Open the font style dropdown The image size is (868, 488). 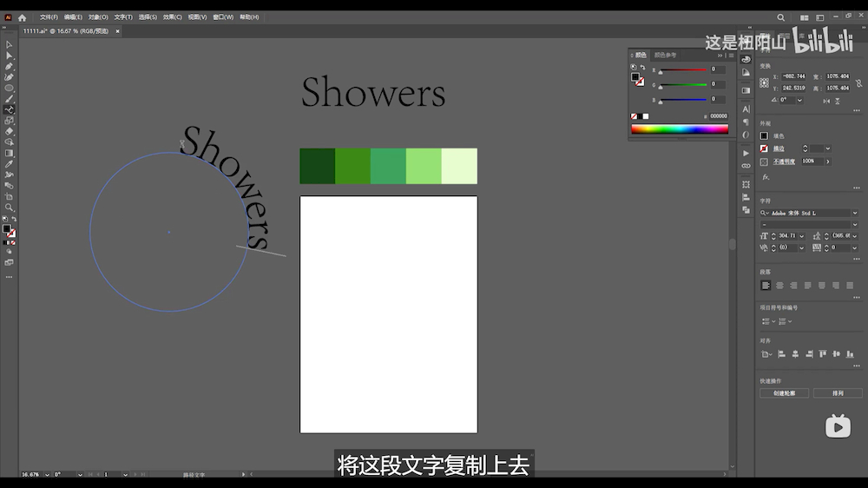pos(855,225)
